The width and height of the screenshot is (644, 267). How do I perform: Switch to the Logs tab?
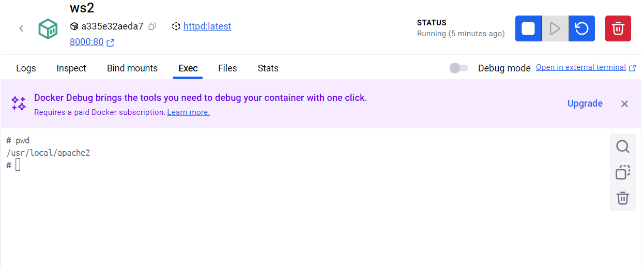coord(26,68)
